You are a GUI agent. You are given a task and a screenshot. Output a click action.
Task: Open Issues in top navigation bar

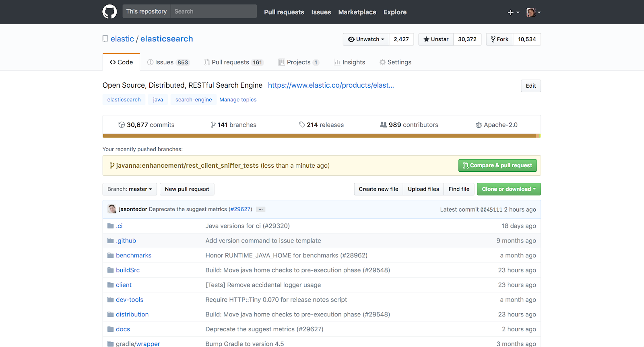pyautogui.click(x=321, y=12)
